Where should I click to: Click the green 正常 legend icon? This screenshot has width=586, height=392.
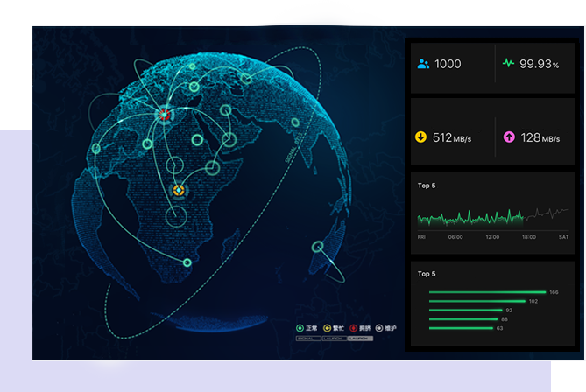point(300,328)
